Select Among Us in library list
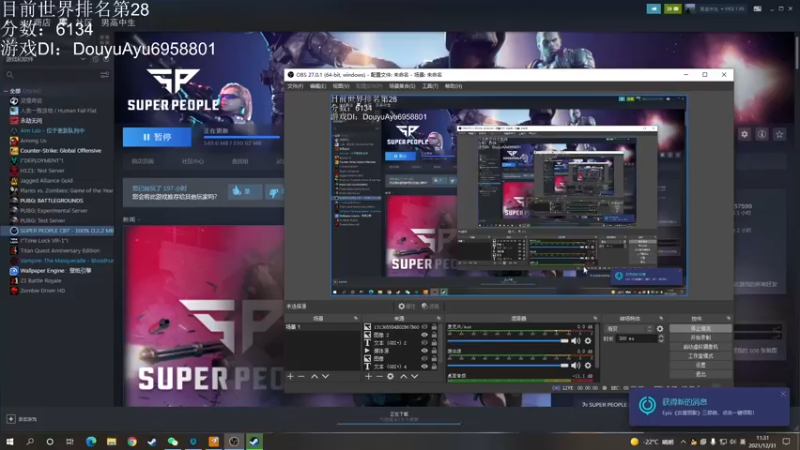This screenshot has width=800, height=450. pos(33,140)
